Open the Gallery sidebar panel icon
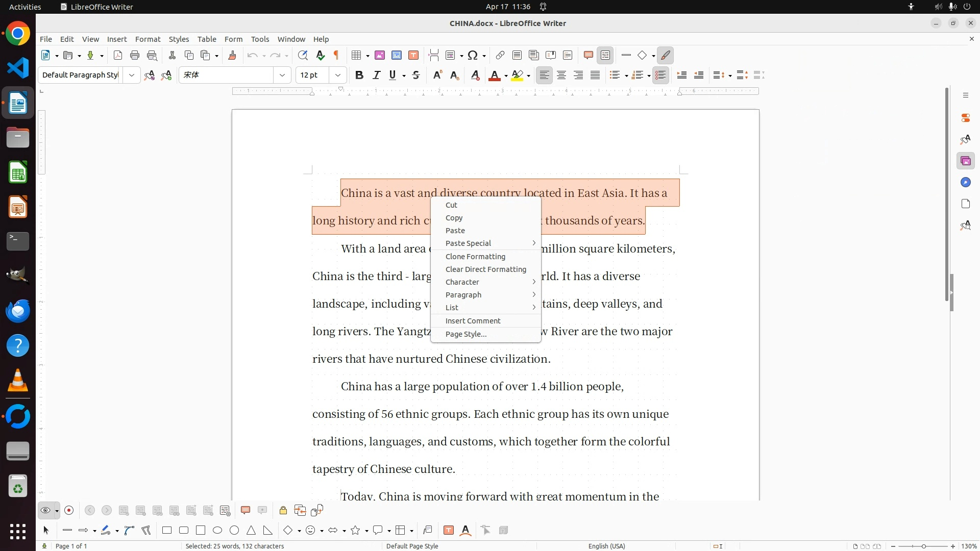Screen dimensions: 980x551 pos(965,161)
